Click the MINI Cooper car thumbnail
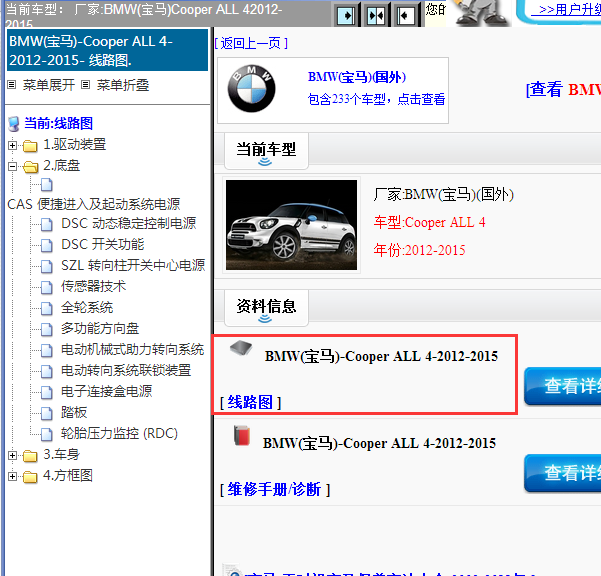Viewport: 601px width, 576px height. (291, 225)
